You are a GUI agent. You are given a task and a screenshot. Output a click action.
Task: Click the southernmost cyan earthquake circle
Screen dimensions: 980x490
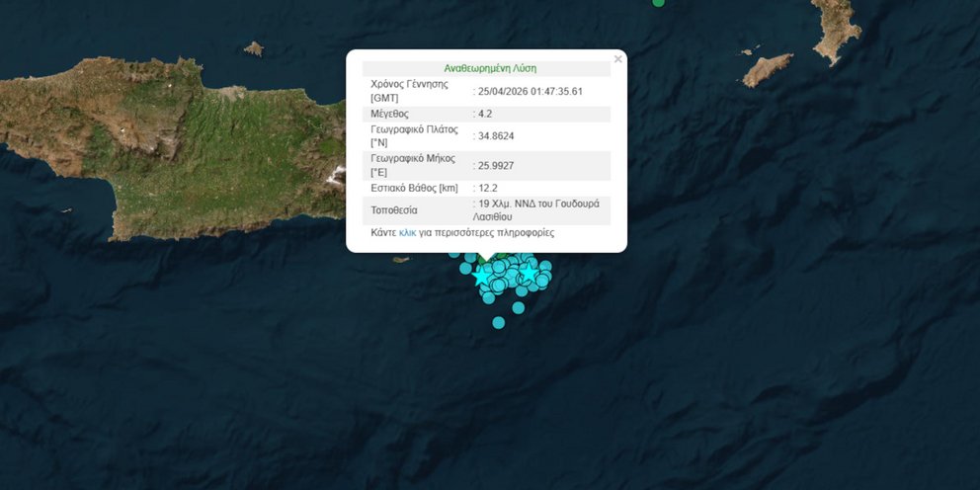499,322
